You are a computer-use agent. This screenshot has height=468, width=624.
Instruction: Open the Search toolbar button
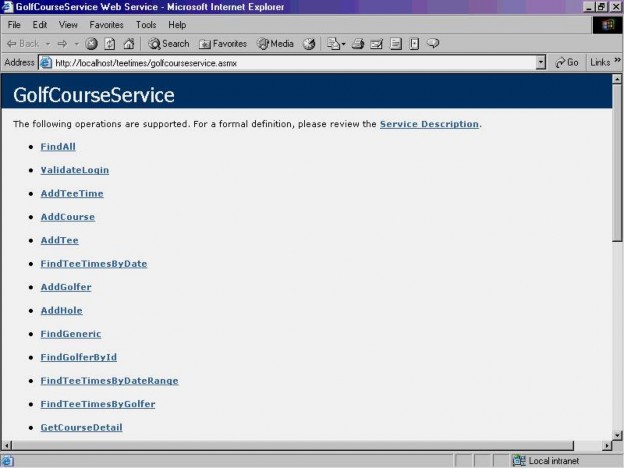coord(169,44)
